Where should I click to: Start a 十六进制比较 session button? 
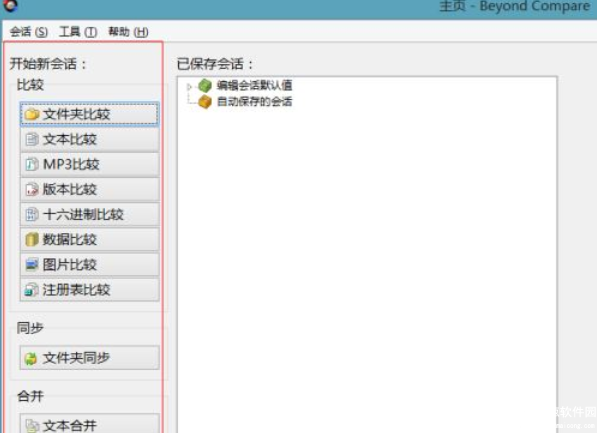coord(89,214)
